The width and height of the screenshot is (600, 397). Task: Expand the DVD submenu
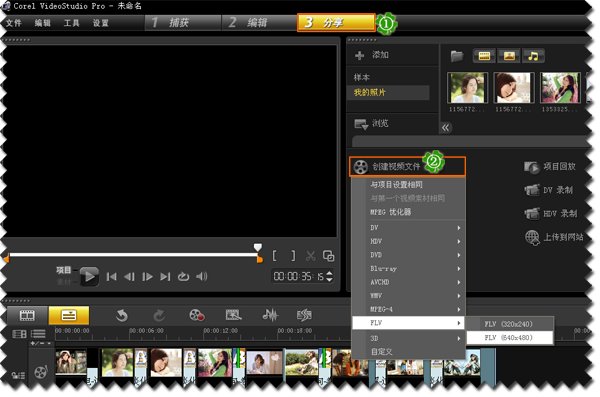[x=408, y=255]
